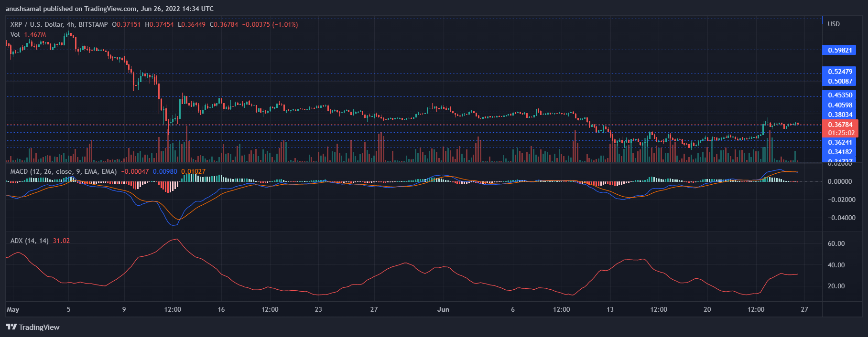The width and height of the screenshot is (868, 337).
Task: Click the MACD (12, 26, close, 9, EMA, EMA) legend
Action: point(64,171)
